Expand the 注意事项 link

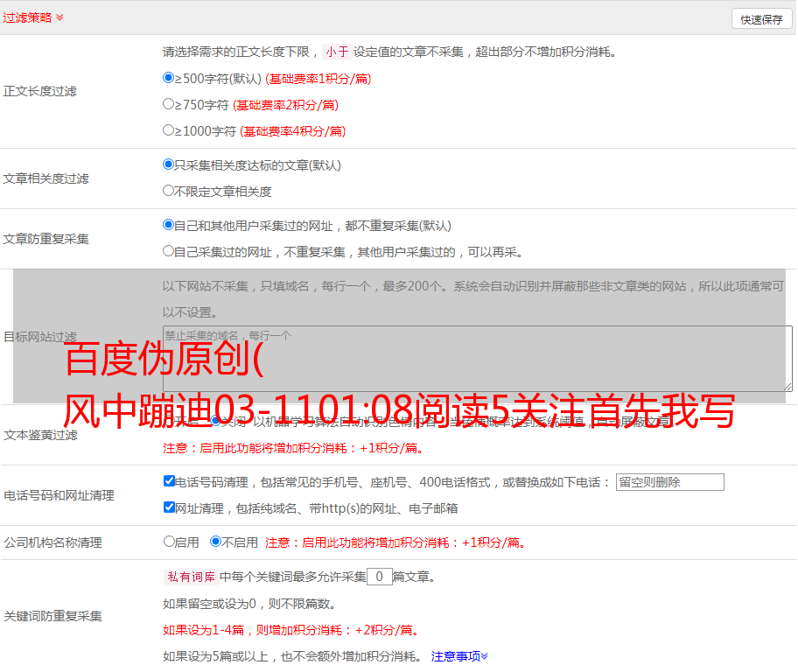[x=459, y=656]
